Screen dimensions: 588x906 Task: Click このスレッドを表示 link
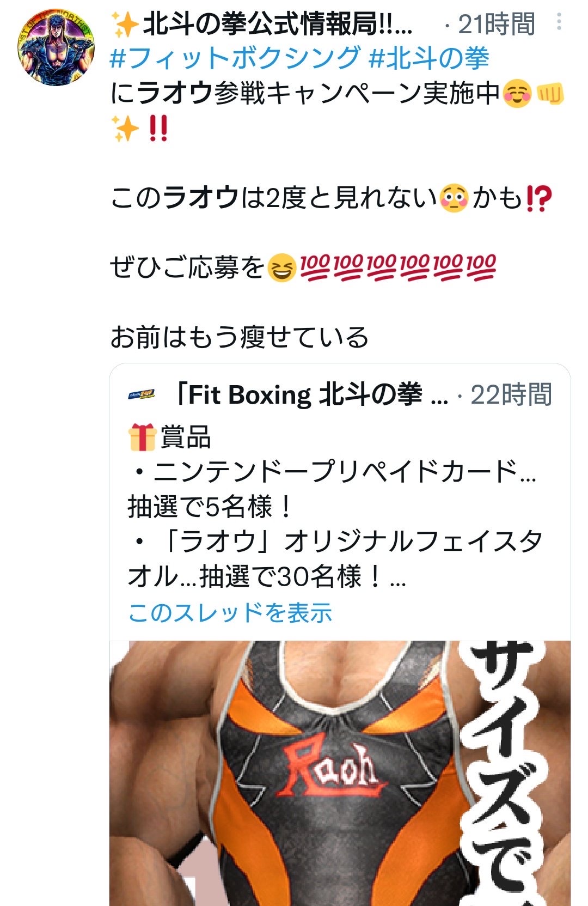point(230,612)
